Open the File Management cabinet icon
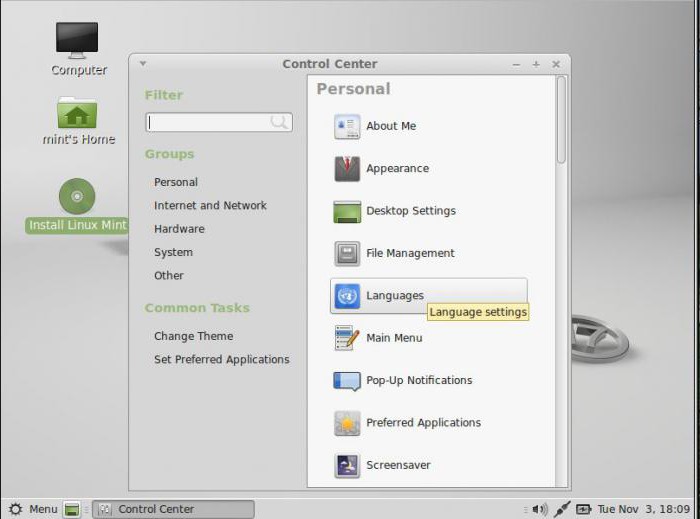Viewport: 700px width, 519px height. 347,253
